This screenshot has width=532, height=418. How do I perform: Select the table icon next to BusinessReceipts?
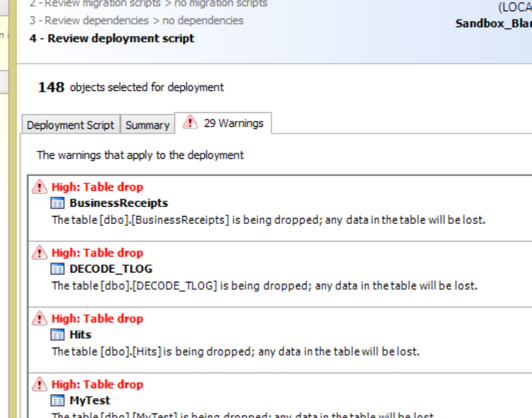pyautogui.click(x=58, y=203)
